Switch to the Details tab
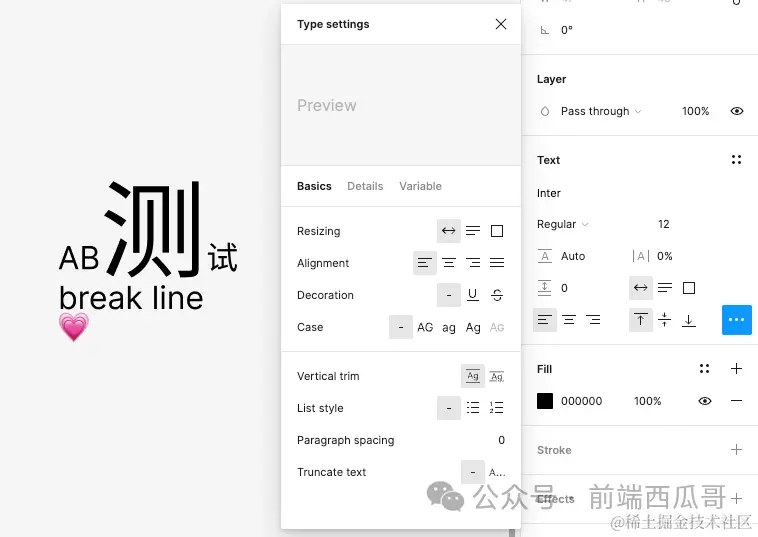758x537 pixels. point(365,186)
